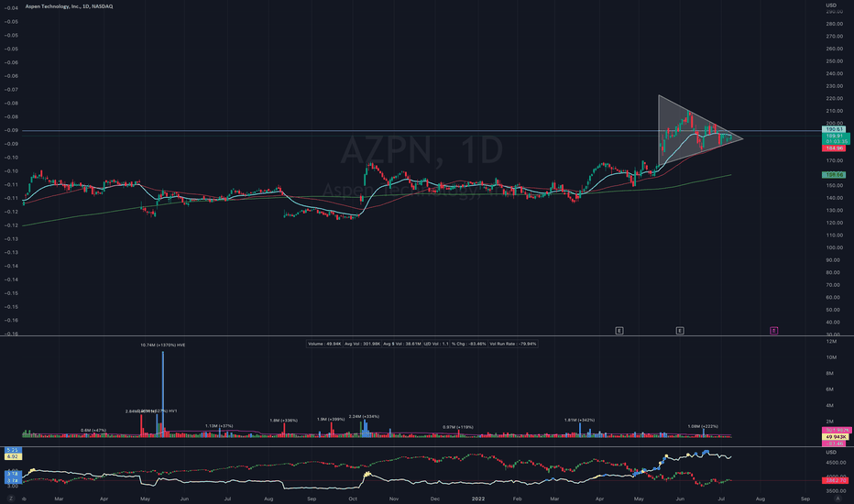Click the 1.08M (+222%) volume annotation
This screenshot has width=854, height=504.
click(703, 426)
